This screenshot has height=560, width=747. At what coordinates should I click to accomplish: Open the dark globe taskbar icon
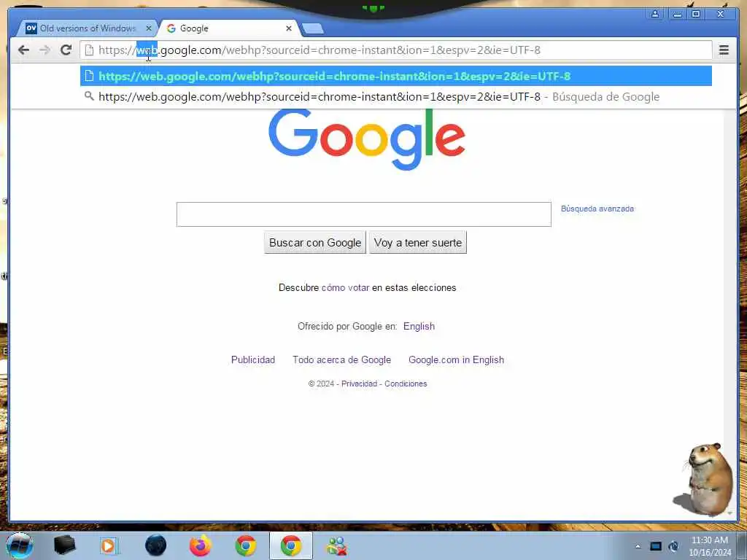[x=155, y=545]
